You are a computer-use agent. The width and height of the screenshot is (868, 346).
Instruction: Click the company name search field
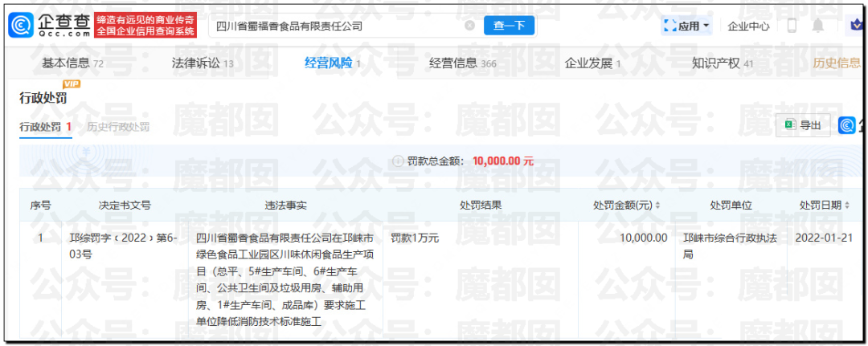(338, 26)
